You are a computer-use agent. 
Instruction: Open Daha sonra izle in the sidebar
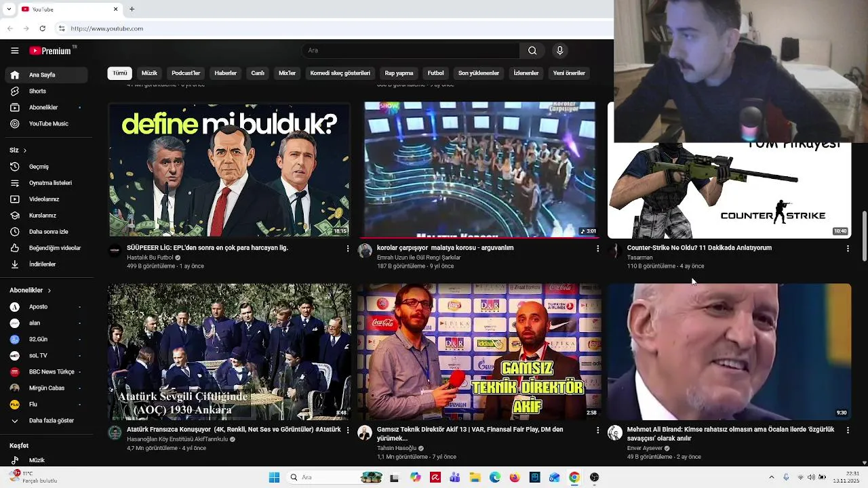tap(46, 232)
